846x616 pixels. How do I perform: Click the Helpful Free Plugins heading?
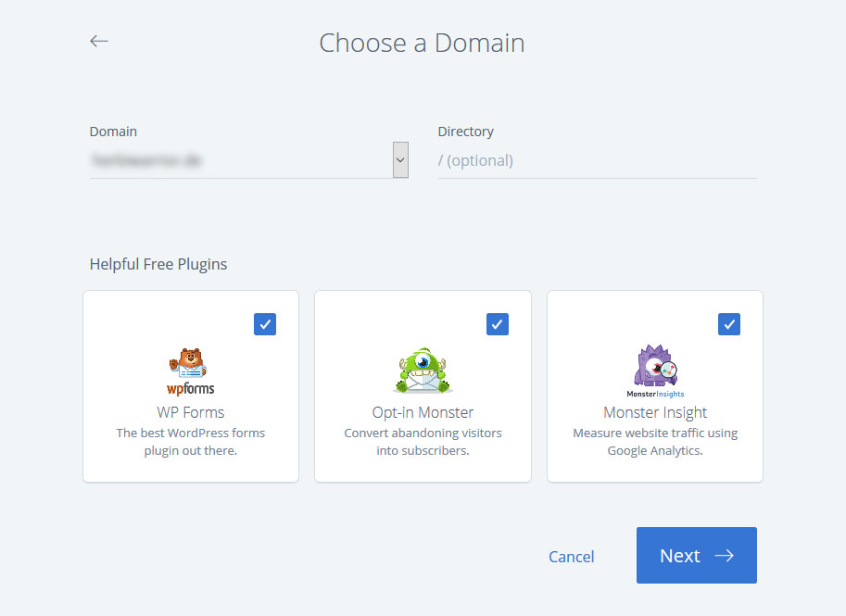(158, 264)
